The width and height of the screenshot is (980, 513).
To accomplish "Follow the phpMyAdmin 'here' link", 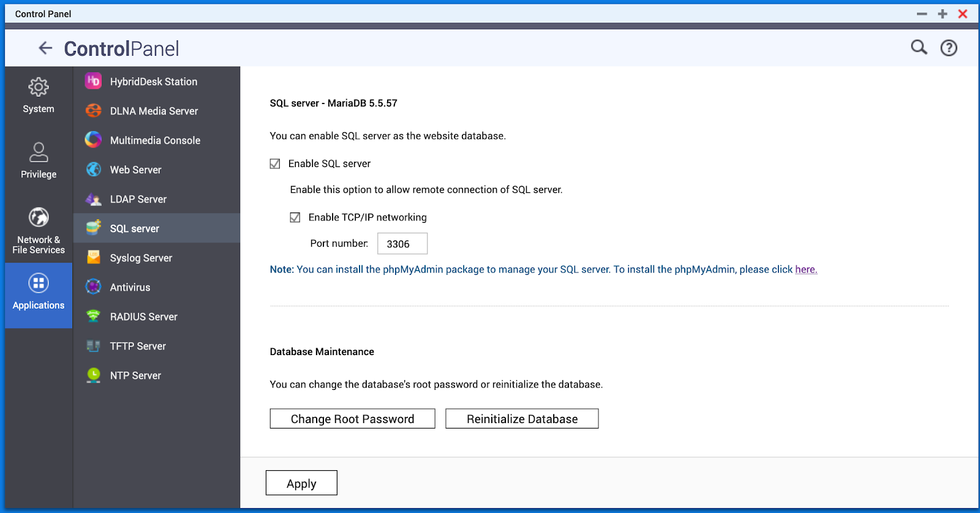I will click(x=805, y=269).
